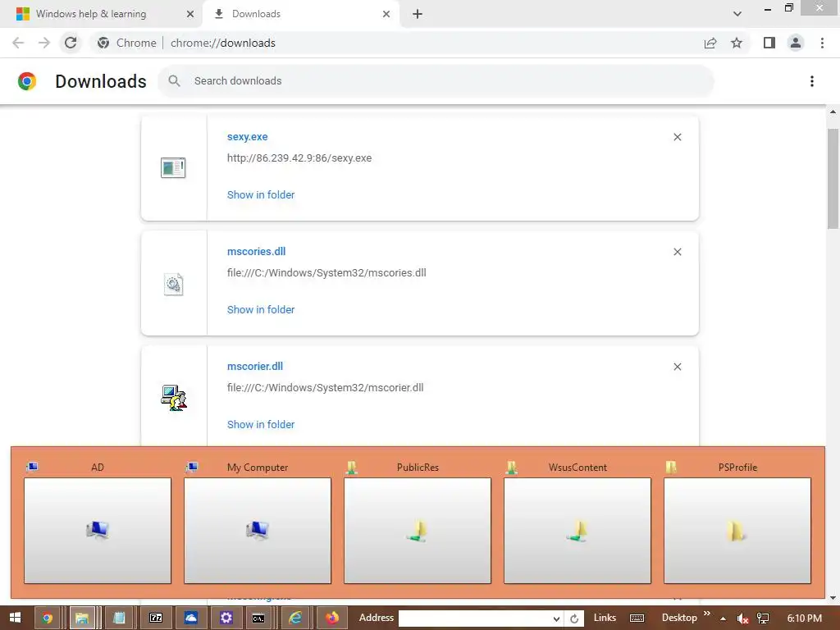Remove sexy.exe from the list
Screen dimensions: 840x630
(677, 137)
